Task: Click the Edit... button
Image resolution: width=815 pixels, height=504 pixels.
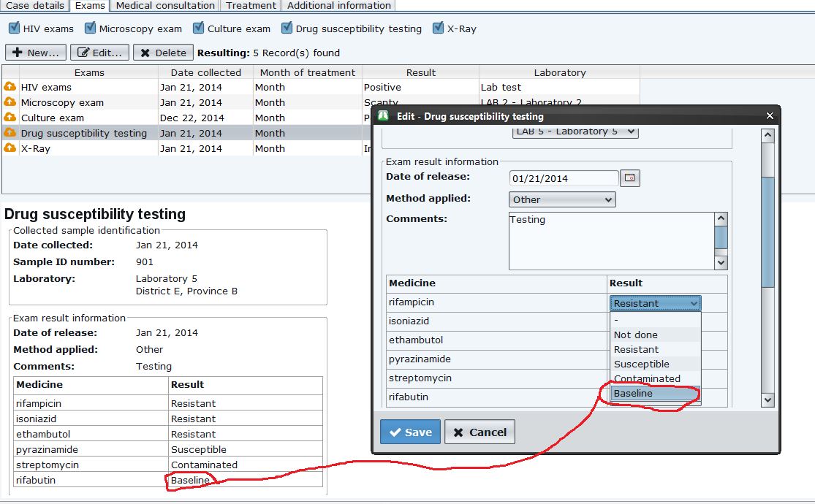Action: point(100,53)
